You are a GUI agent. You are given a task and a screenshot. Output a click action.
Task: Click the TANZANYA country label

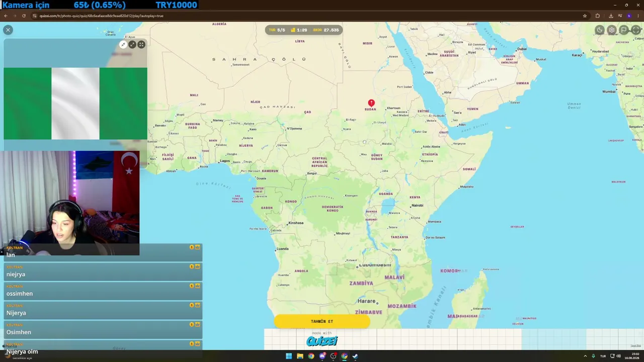(x=399, y=237)
